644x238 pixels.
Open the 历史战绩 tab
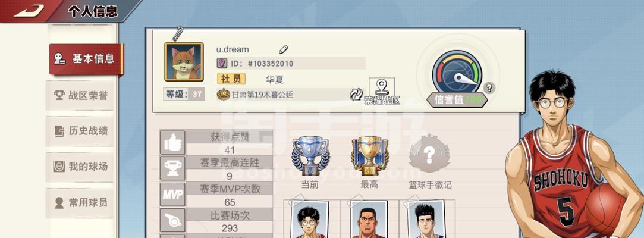(x=80, y=131)
